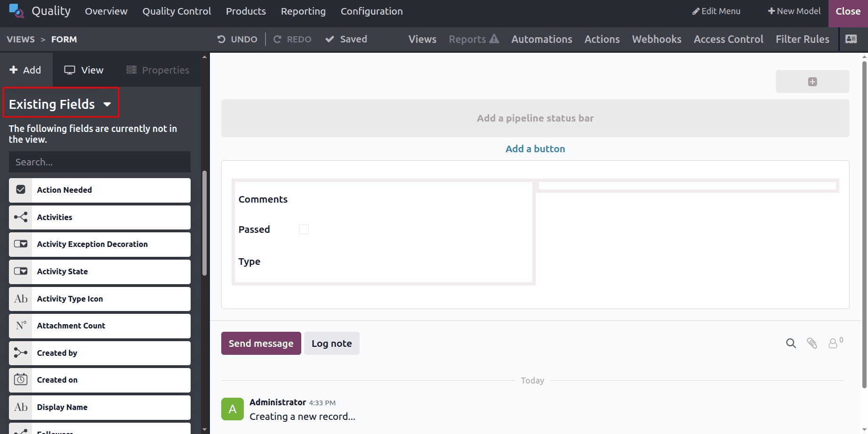Click the Log note button
Image resolution: width=868 pixels, height=434 pixels.
pos(332,344)
